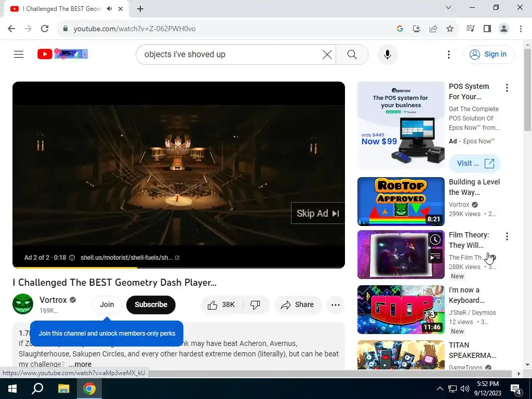
Task: Open Google icon in address bar
Action: (400, 29)
